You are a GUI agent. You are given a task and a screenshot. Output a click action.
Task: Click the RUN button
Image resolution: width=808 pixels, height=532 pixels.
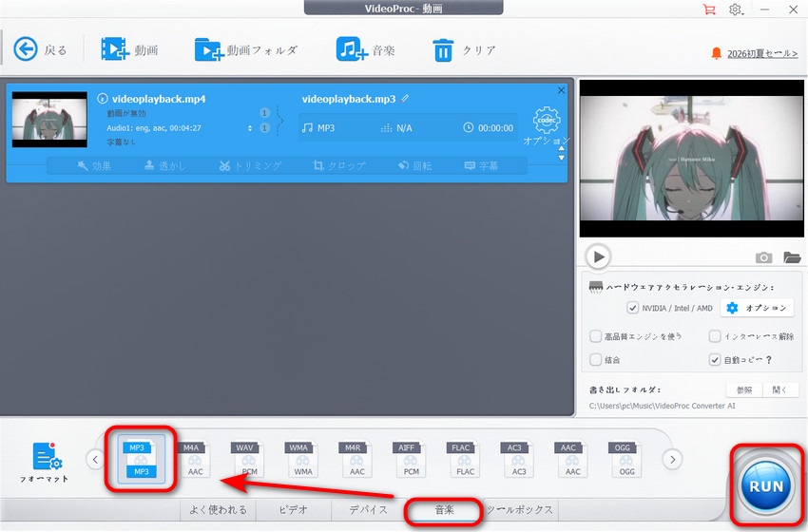[x=766, y=486]
